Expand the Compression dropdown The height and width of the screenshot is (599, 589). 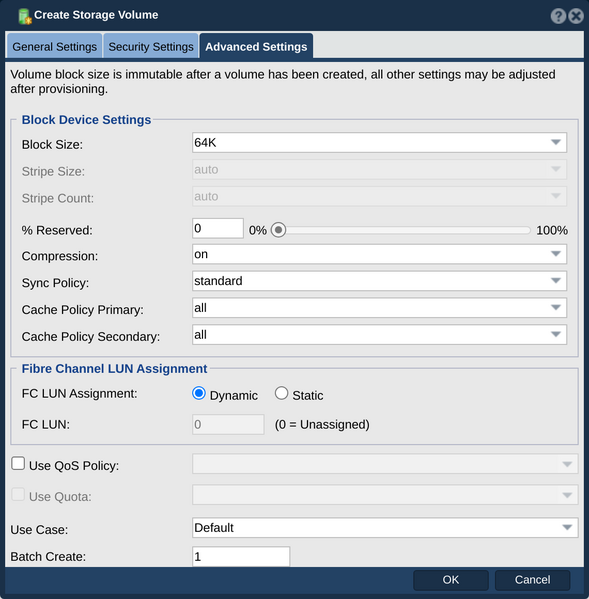(x=379, y=254)
